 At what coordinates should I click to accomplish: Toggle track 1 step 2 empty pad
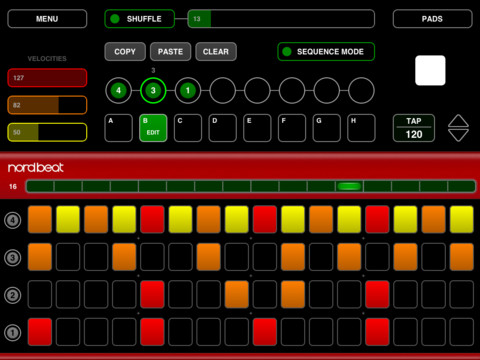tap(68, 332)
